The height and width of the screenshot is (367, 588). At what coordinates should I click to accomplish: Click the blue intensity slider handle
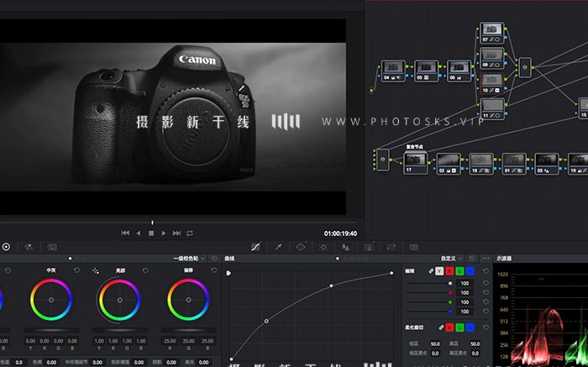tap(450, 312)
